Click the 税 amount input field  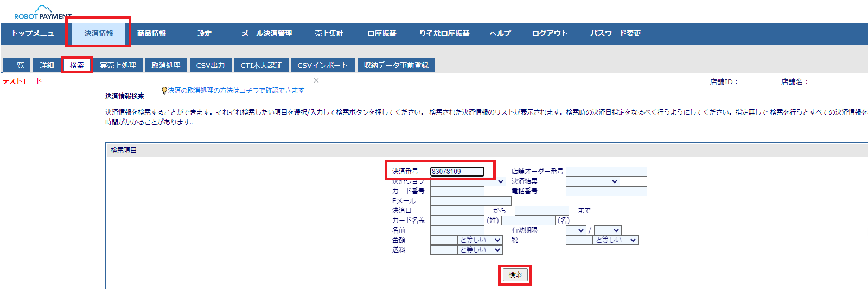(x=579, y=240)
